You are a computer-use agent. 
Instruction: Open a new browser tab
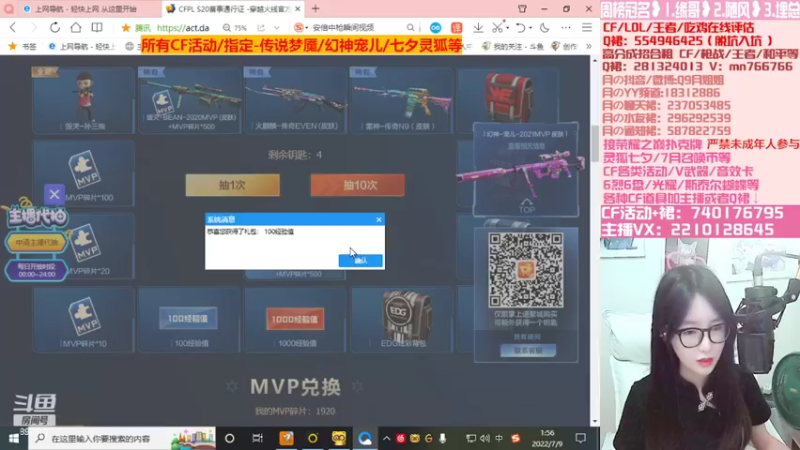coord(315,9)
